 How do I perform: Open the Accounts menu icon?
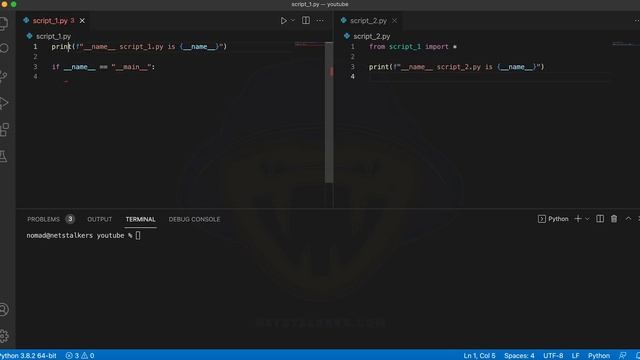(4, 309)
